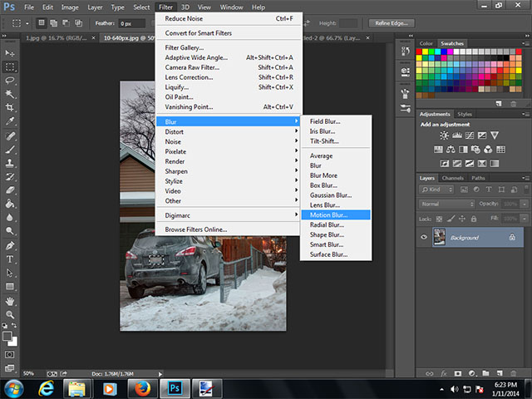Select the Paint Bucket tool
This screenshot has width=532, height=399.
click(10, 204)
